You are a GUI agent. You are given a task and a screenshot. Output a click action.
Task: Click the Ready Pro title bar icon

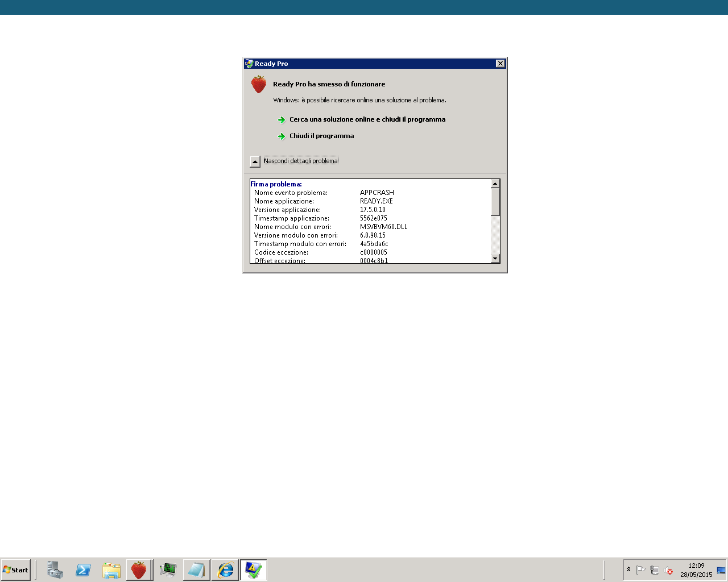click(249, 64)
